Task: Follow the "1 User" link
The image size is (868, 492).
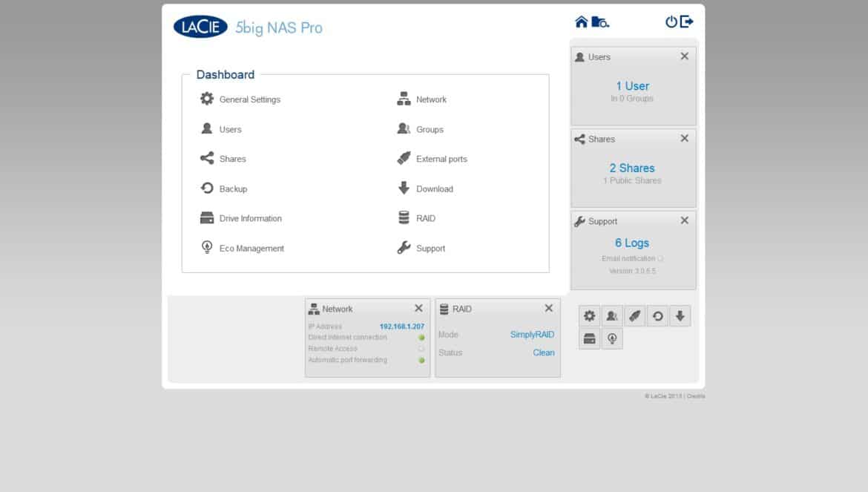Action: point(632,86)
